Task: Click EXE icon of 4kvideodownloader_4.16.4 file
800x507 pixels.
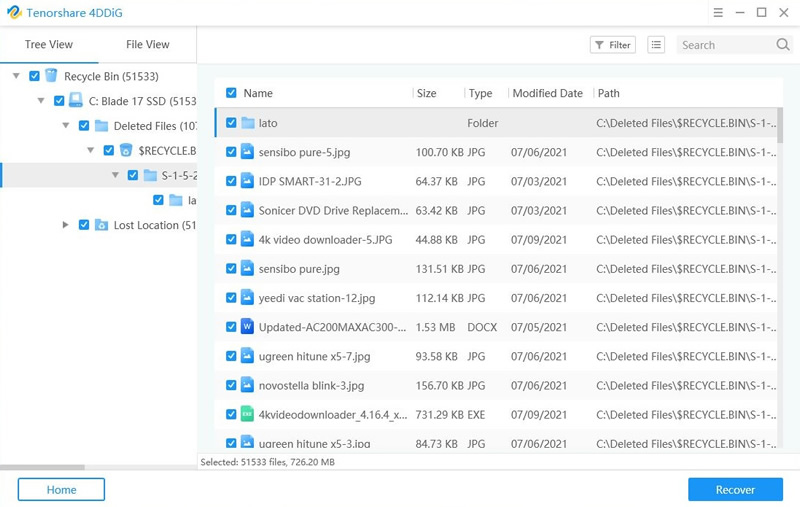Action: (247, 414)
